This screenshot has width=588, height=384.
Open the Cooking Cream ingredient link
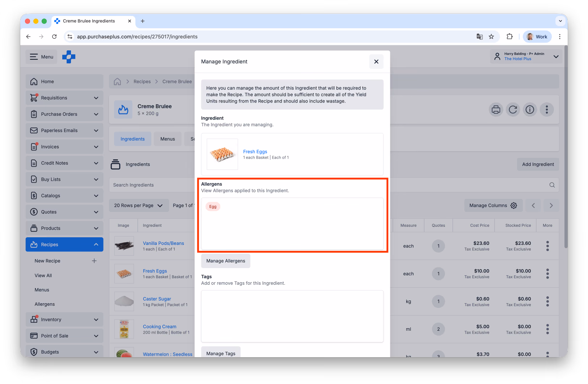(159, 327)
